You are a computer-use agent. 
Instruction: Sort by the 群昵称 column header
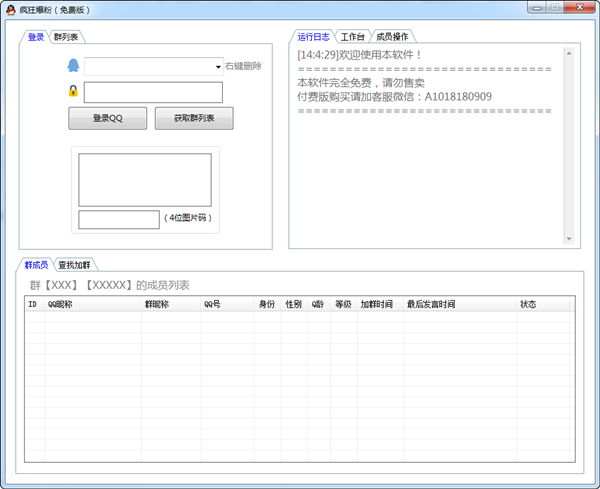(171, 304)
